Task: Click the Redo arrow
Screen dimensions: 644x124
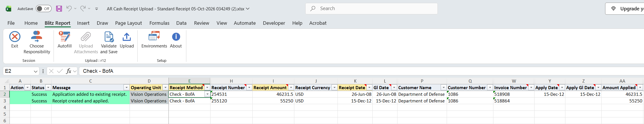Action: (x=83, y=9)
